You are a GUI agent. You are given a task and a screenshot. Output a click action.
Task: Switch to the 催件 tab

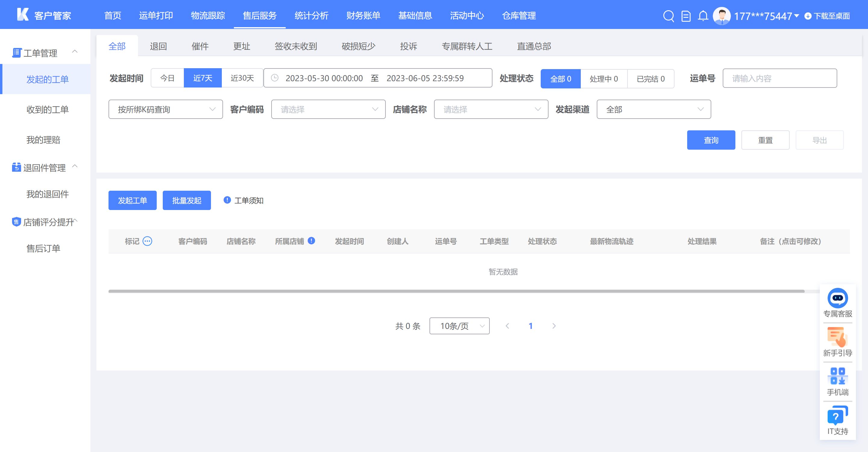tap(200, 46)
